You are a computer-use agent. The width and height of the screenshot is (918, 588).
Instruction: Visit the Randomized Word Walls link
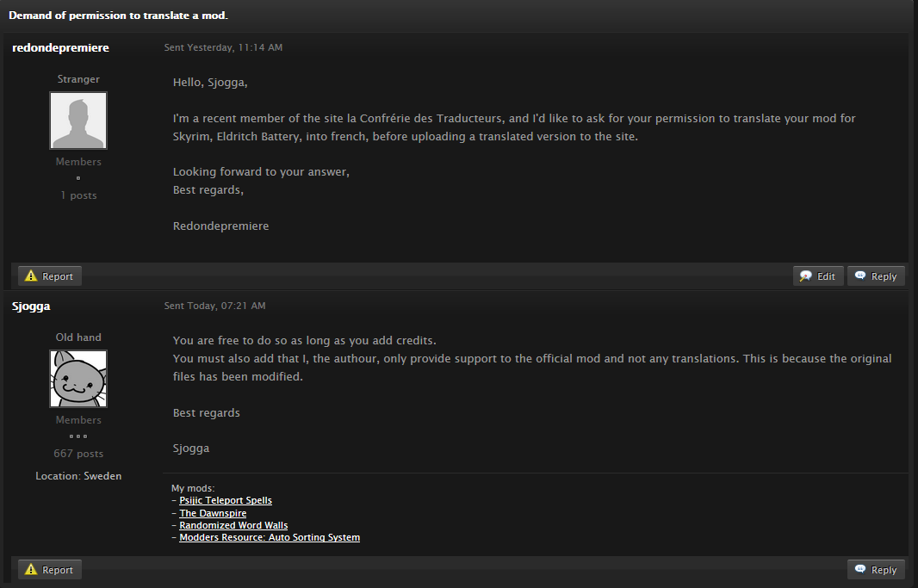[233, 525]
